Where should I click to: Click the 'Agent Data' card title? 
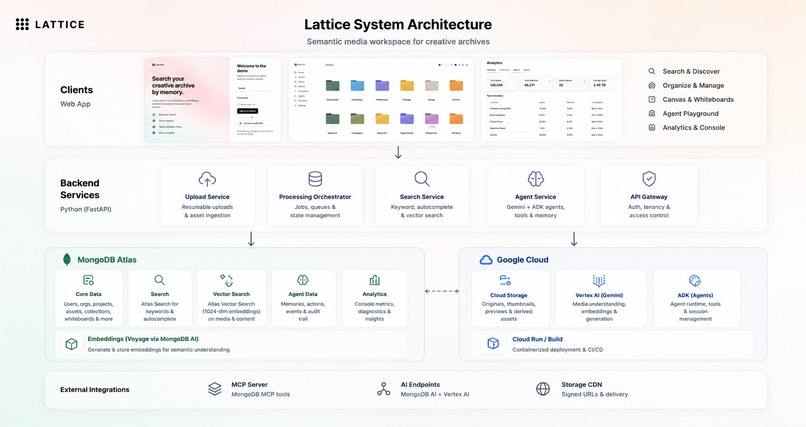click(303, 294)
